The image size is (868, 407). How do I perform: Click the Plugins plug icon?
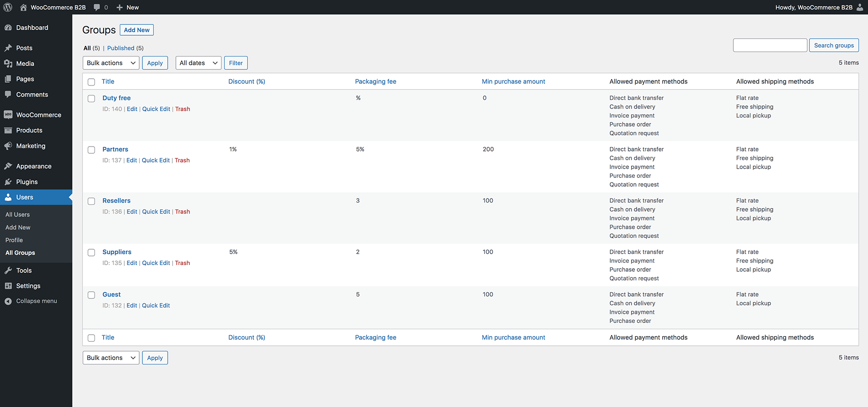click(x=8, y=182)
